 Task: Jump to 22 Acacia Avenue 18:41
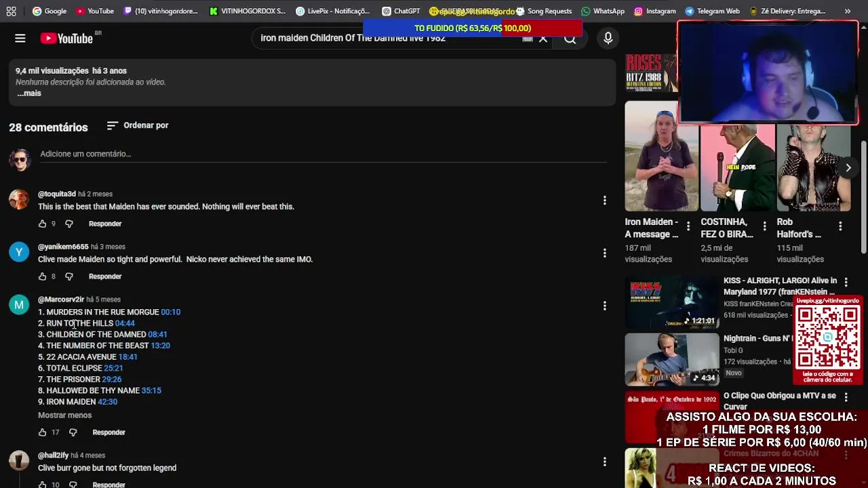point(128,357)
